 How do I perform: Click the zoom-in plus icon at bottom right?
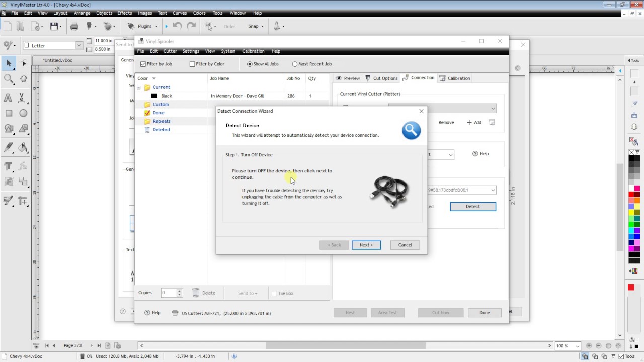point(589,346)
